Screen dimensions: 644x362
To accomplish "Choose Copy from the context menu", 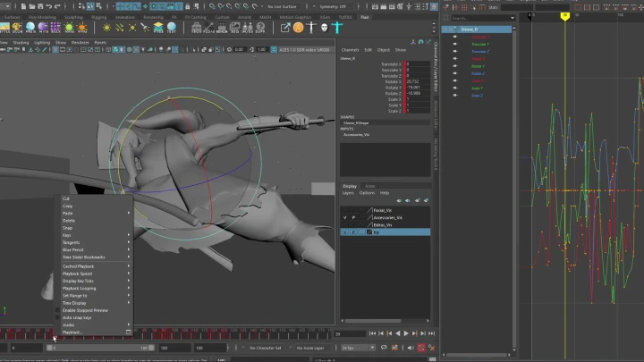I will pos(67,206).
